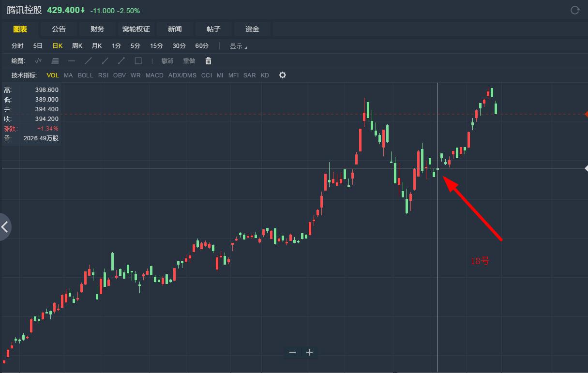Select the rectangle drawing tool
Image resolution: width=588 pixels, height=373 pixels.
[x=138, y=61]
